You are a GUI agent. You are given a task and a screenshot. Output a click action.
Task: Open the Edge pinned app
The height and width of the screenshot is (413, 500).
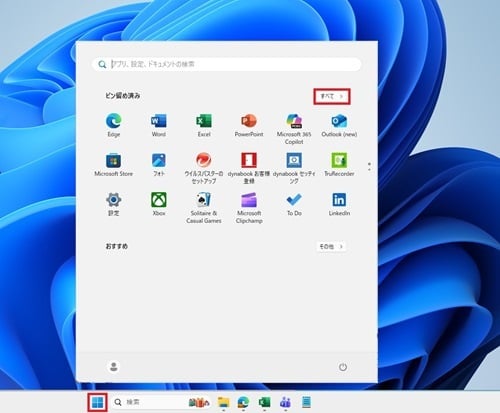[114, 125]
